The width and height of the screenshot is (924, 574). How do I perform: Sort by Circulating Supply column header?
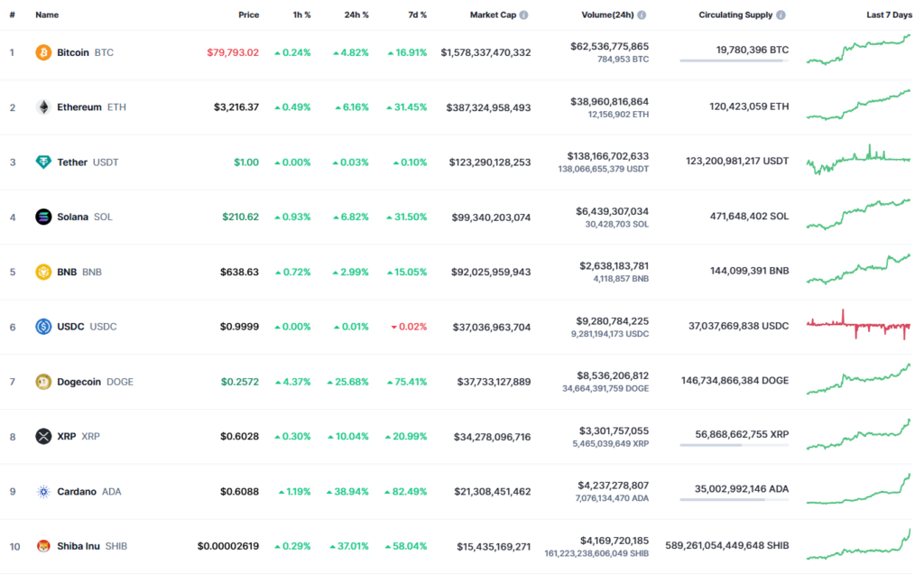coord(735,14)
